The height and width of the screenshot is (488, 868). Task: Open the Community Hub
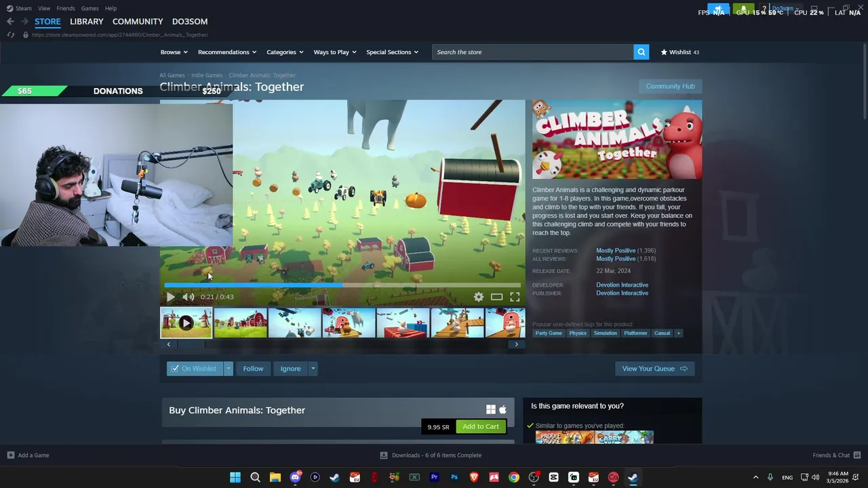click(670, 86)
